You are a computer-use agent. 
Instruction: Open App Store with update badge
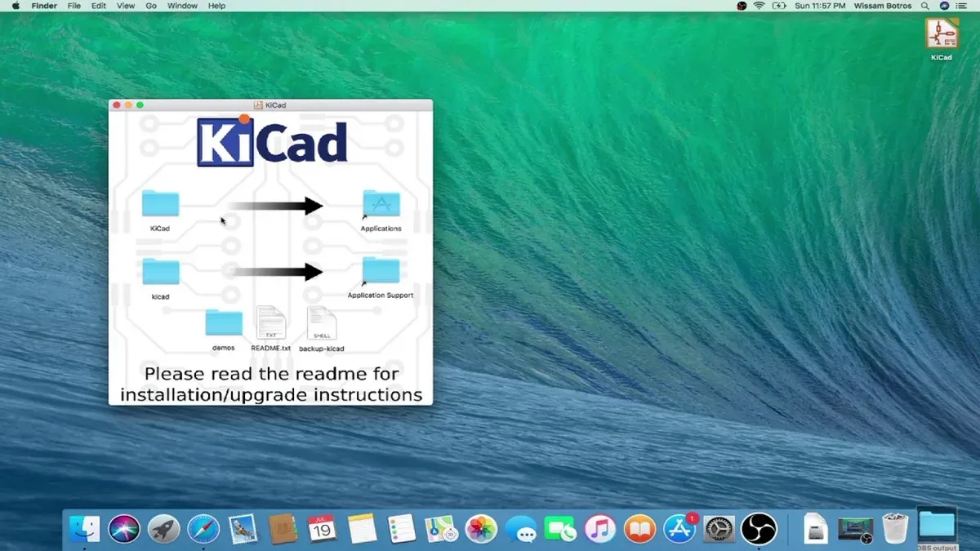click(x=679, y=529)
